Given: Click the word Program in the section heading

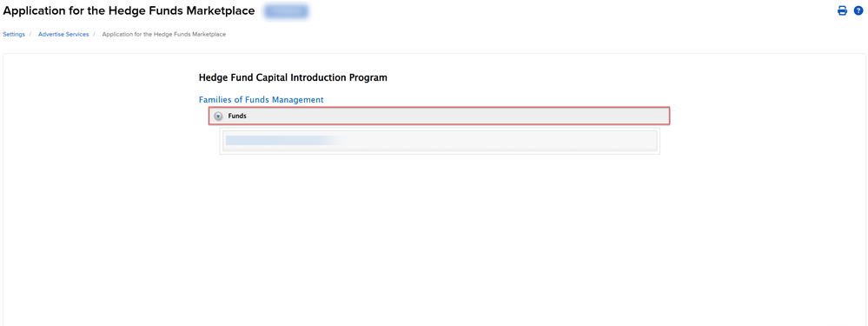Looking at the screenshot, I should [368, 78].
